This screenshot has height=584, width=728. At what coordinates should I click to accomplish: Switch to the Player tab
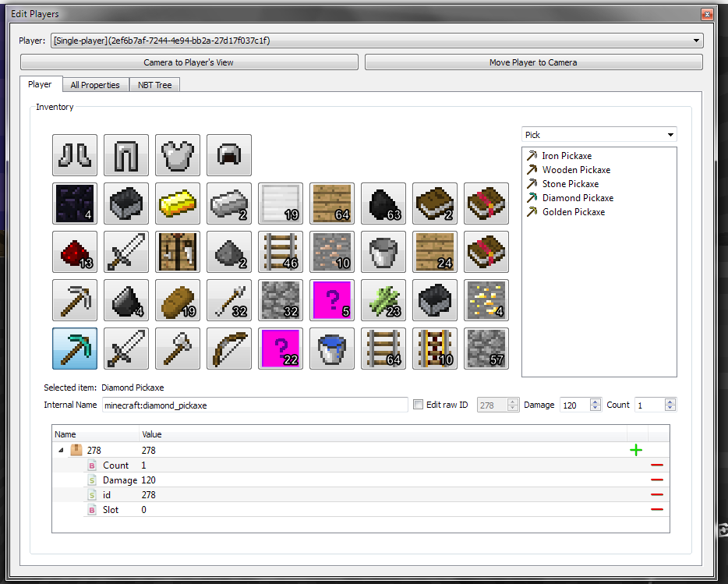click(40, 84)
